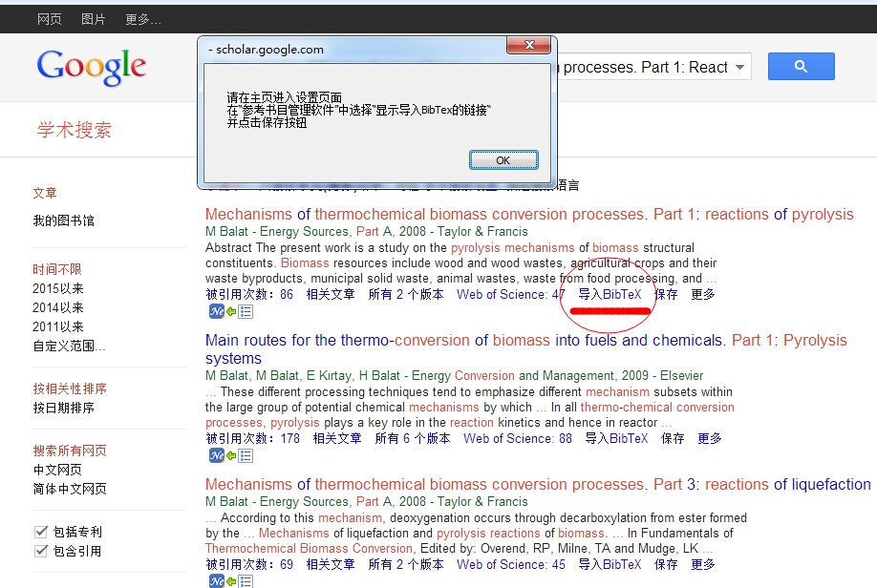Select 按日期排序 sort option
Viewport: 877px width, 588px height.
63,408
